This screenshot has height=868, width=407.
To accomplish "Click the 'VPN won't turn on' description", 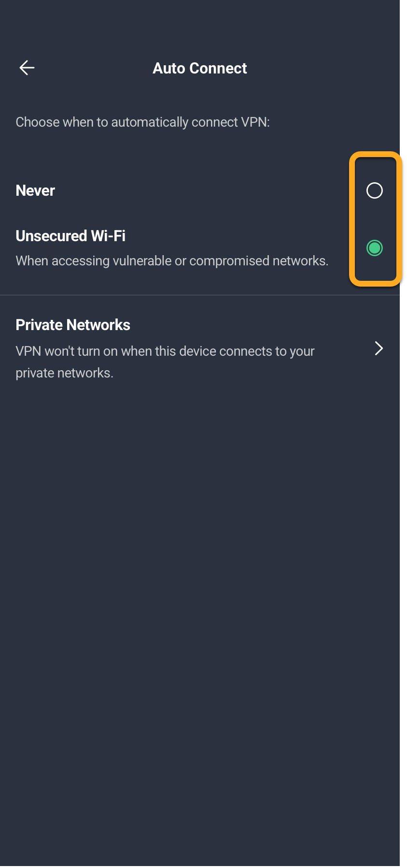I will point(165,362).
